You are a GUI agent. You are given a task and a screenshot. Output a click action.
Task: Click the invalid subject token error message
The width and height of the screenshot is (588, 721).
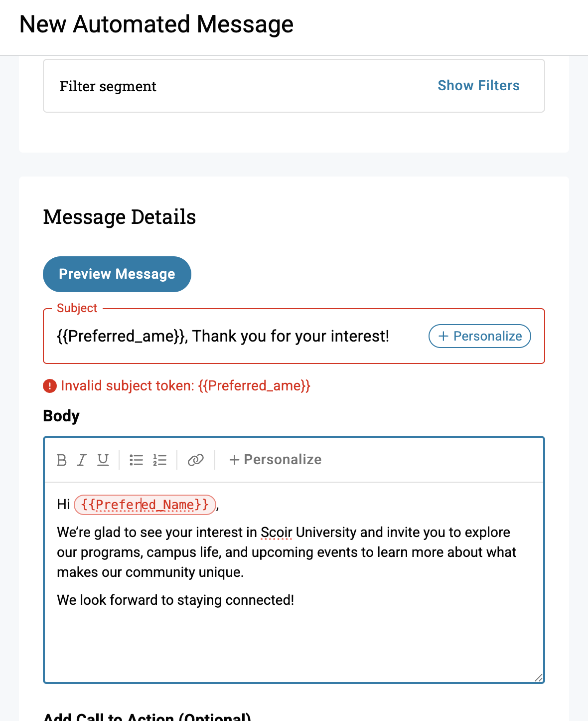coord(185,386)
